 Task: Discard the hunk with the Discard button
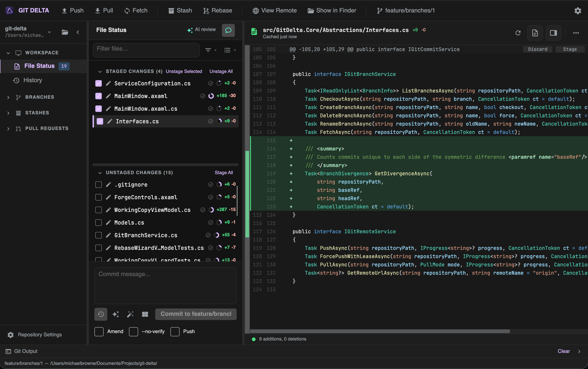pyautogui.click(x=537, y=49)
